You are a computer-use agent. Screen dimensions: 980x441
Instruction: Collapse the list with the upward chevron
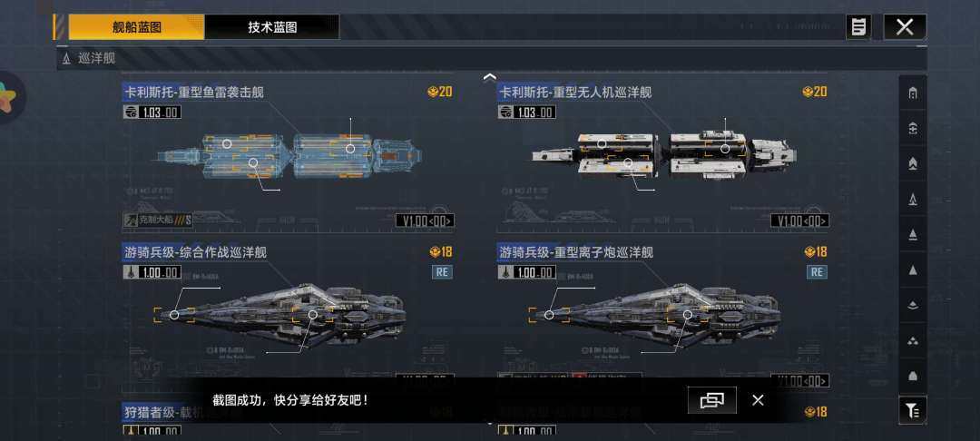point(489,77)
